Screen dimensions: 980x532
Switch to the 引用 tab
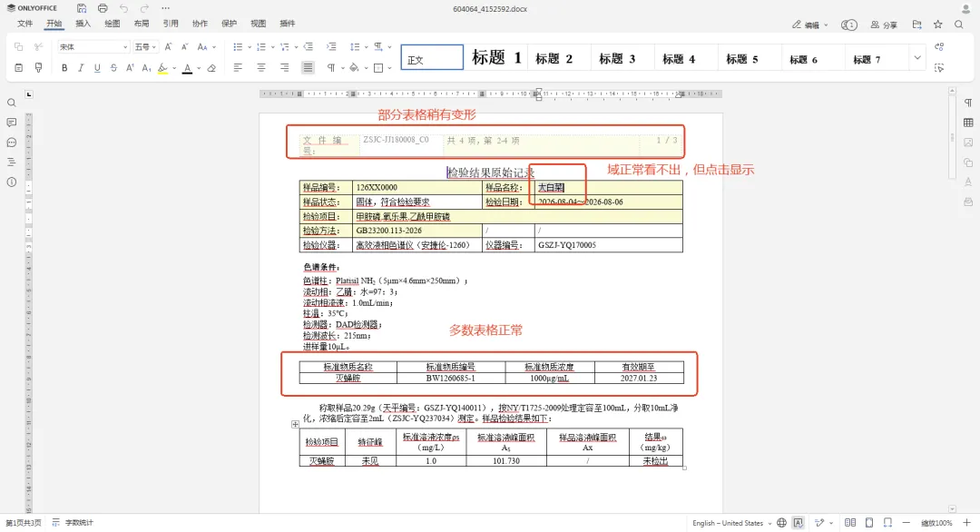(x=171, y=24)
